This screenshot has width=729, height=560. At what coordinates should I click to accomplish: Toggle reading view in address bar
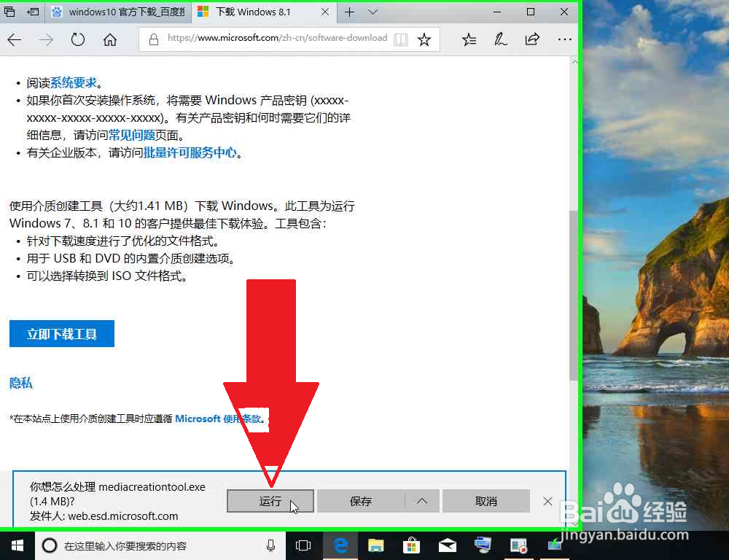coord(401,39)
